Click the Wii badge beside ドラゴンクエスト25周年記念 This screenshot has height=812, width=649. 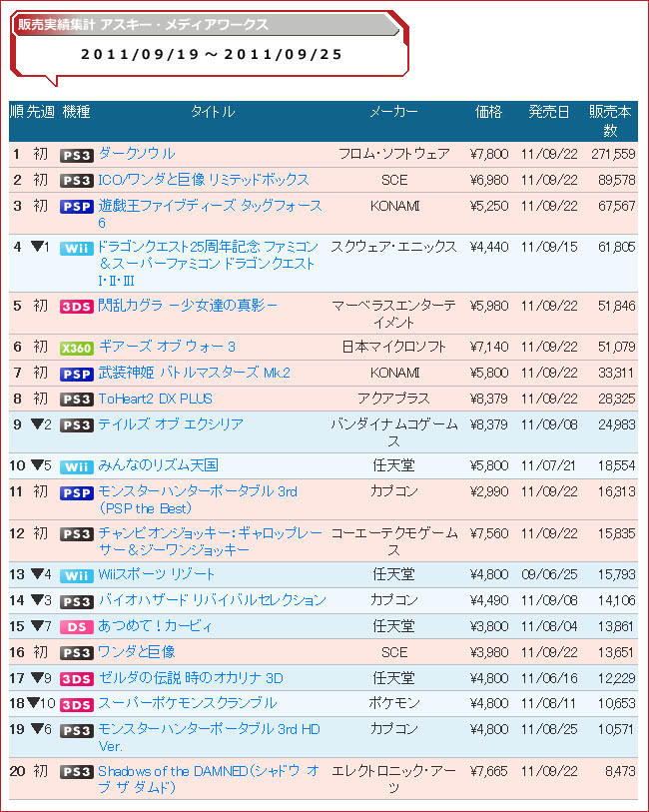tap(77, 248)
